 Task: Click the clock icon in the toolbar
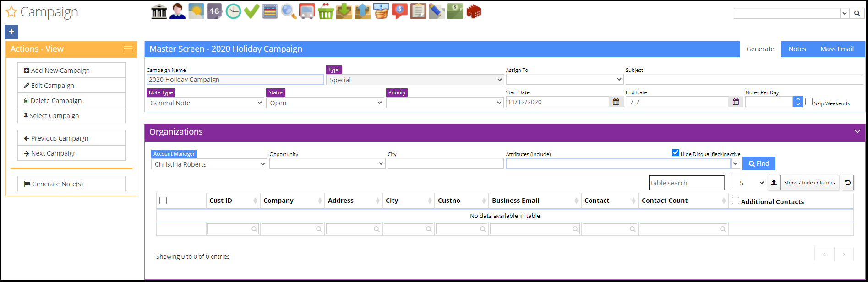click(x=233, y=11)
